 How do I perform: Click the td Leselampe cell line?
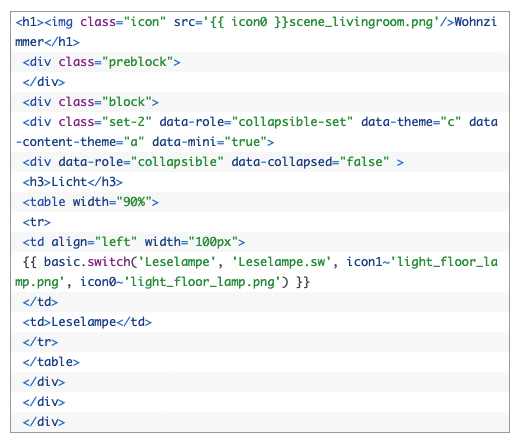tap(87, 322)
